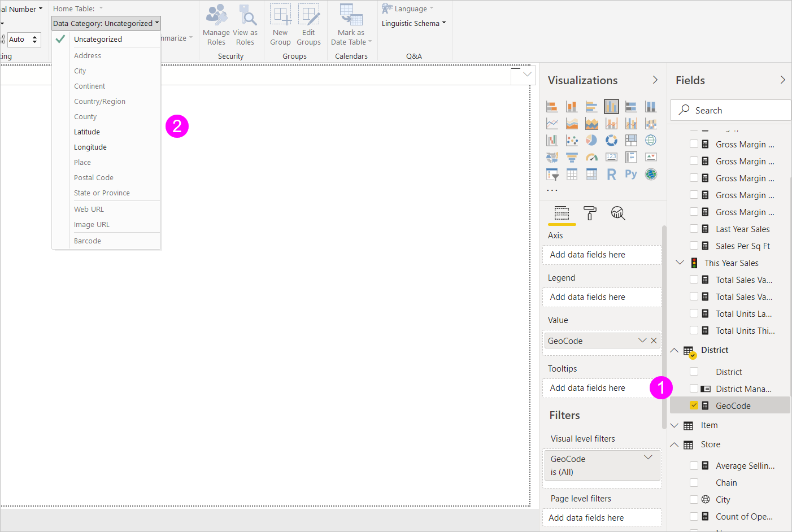Select the line chart visual icon
Image resolution: width=792 pixels, height=532 pixels.
pos(552,123)
